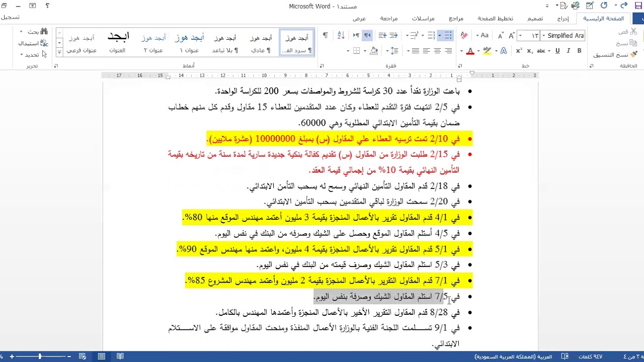Click the Clear All Formatting eraser
644x362 pixels.
(x=464, y=35)
